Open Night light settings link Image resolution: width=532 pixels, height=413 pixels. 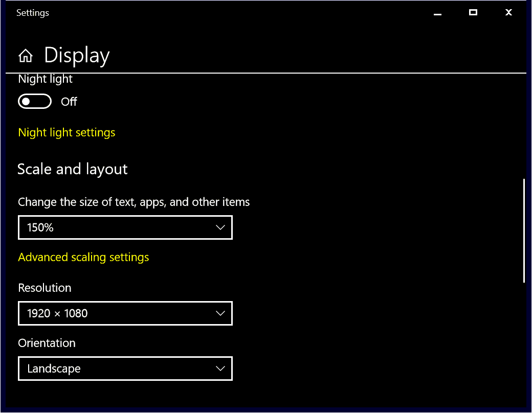66,132
